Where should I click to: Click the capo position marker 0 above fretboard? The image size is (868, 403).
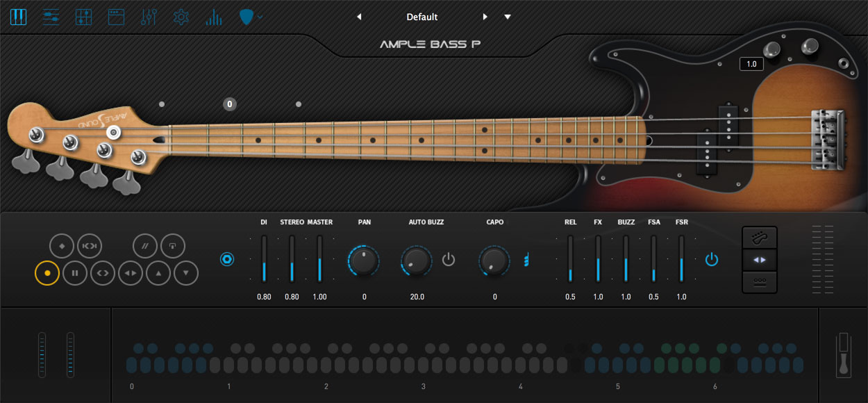[230, 104]
